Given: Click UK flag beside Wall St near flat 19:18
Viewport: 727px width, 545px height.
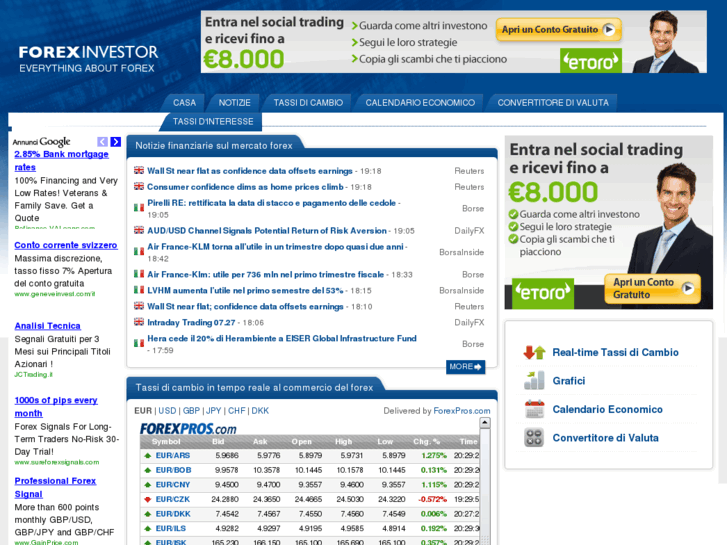Looking at the screenshot, I should [x=139, y=171].
